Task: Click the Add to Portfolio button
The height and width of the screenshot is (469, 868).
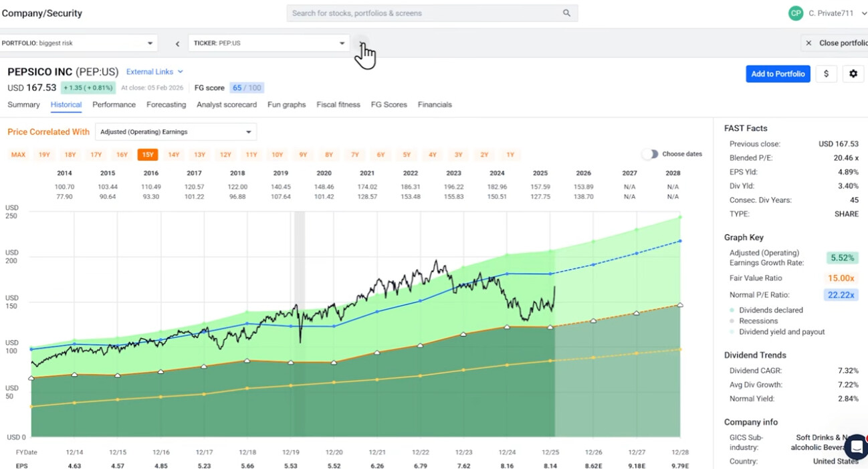Action: point(777,74)
